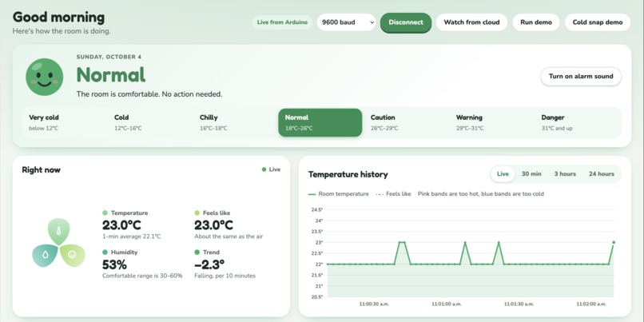
Task: Click the 23.0°C Feels like value
Action: tap(213, 225)
